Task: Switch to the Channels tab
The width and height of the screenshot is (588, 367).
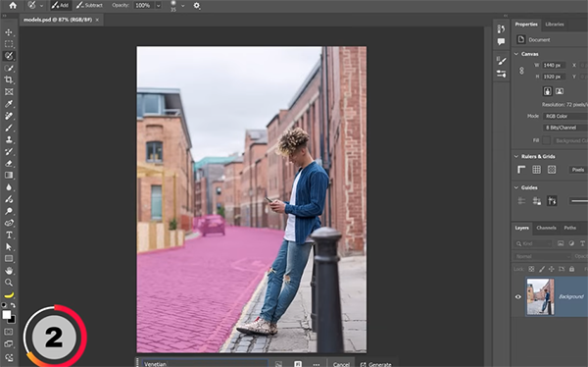Action: (x=546, y=228)
